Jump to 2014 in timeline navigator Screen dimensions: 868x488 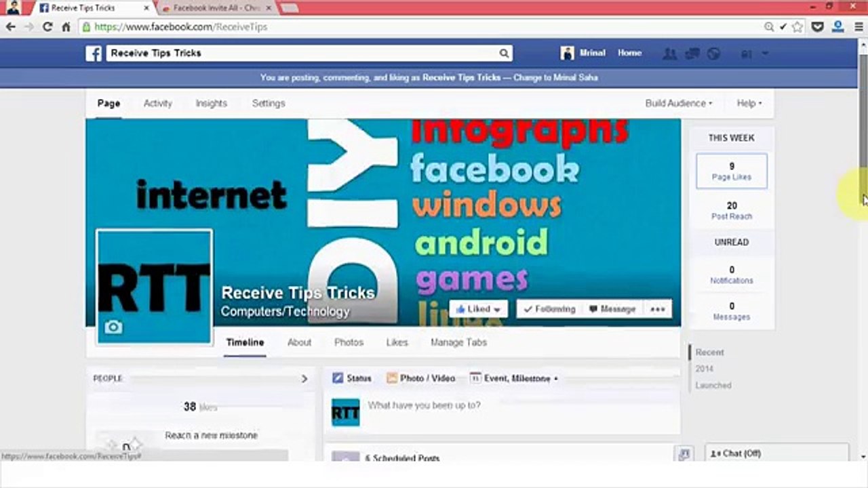point(704,369)
